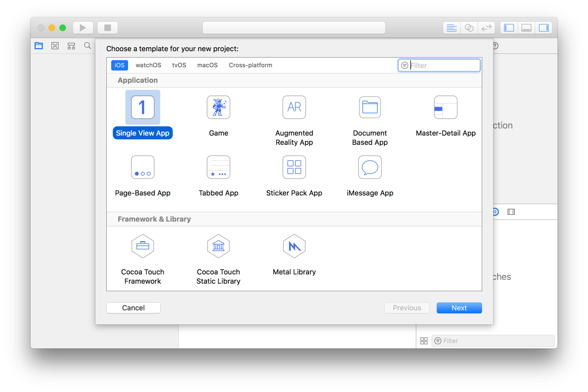The height and width of the screenshot is (392, 588).
Task: Click inside the template Filter field
Action: coord(442,65)
